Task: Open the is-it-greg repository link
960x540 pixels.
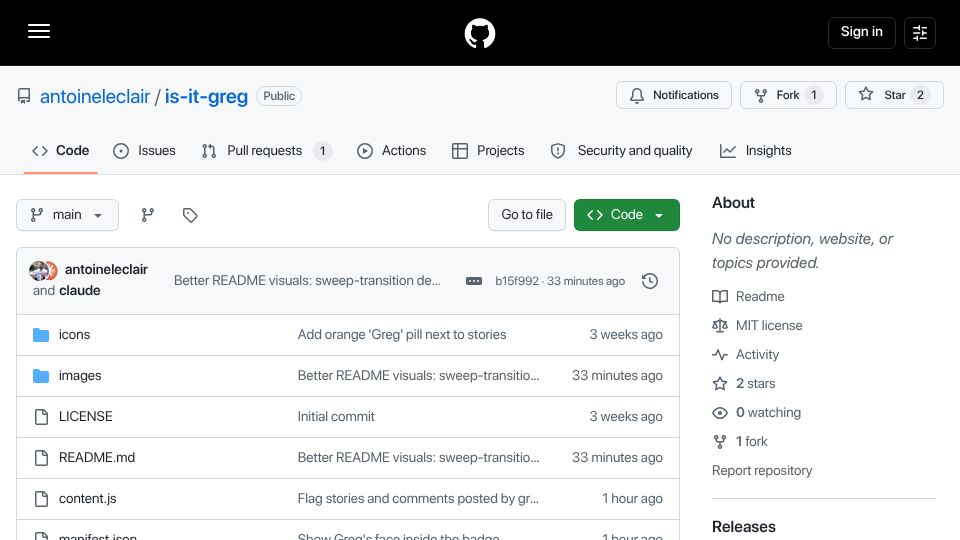Action: 206,96
